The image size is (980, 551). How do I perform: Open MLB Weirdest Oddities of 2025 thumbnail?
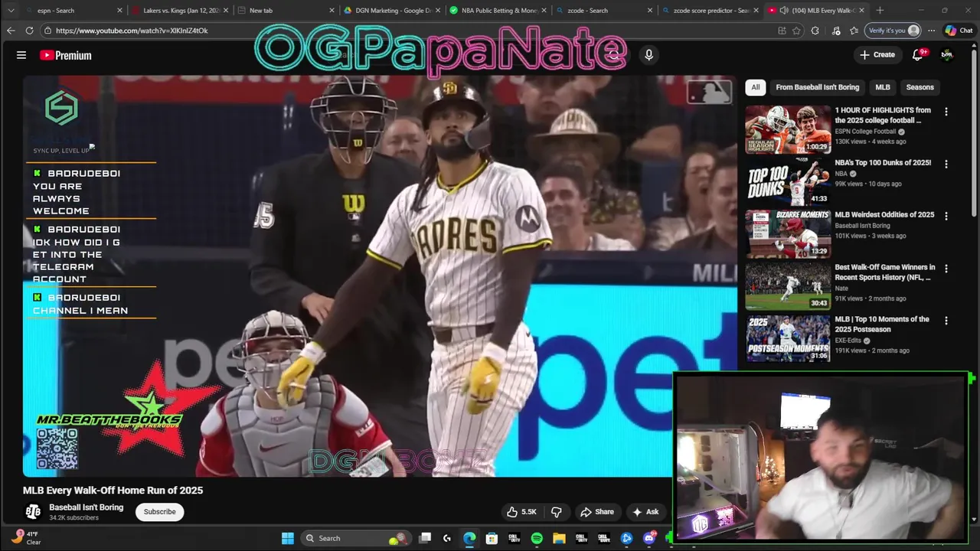(x=788, y=234)
